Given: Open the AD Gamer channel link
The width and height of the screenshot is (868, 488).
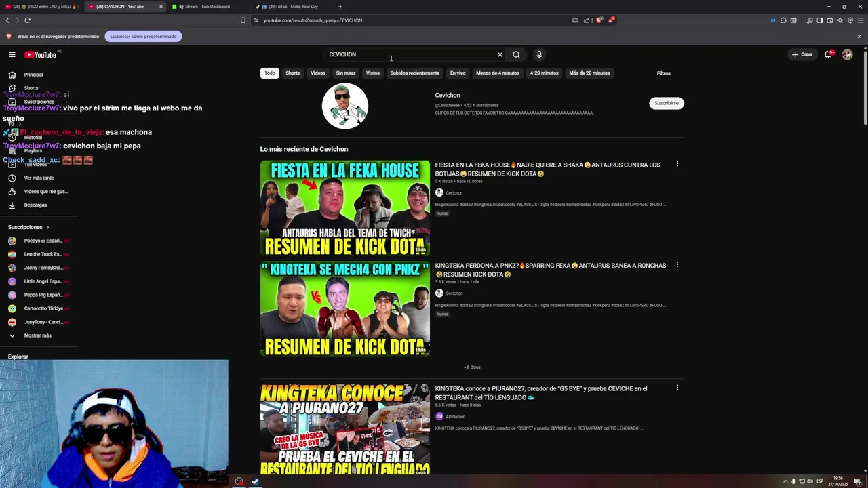Looking at the screenshot, I should 455,417.
